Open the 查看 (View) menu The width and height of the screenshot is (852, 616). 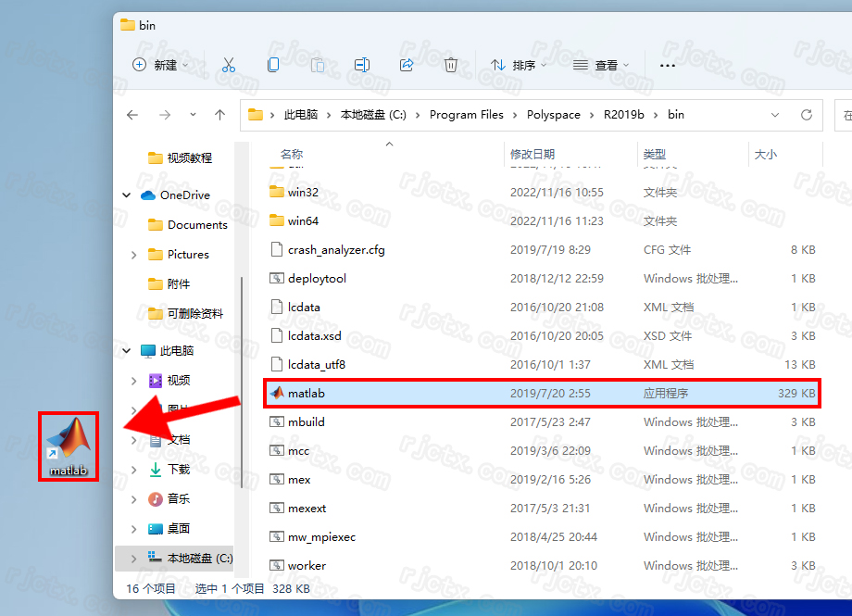point(600,65)
